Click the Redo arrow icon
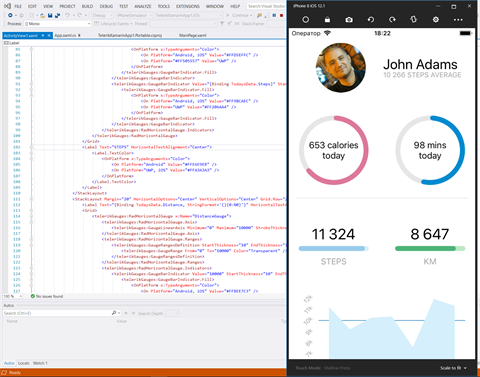Image resolution: width=480 pixels, height=377 pixels. [x=79, y=15]
